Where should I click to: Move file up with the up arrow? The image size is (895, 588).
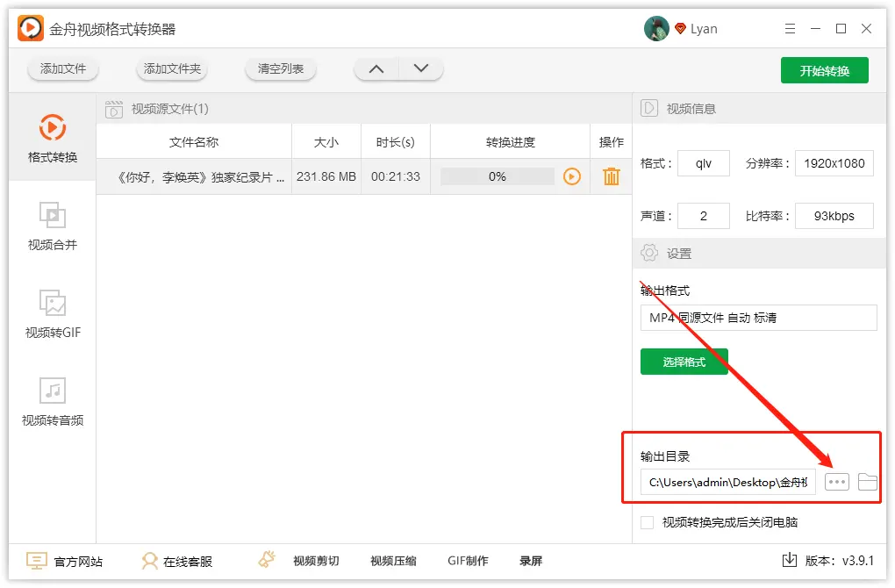pos(376,68)
